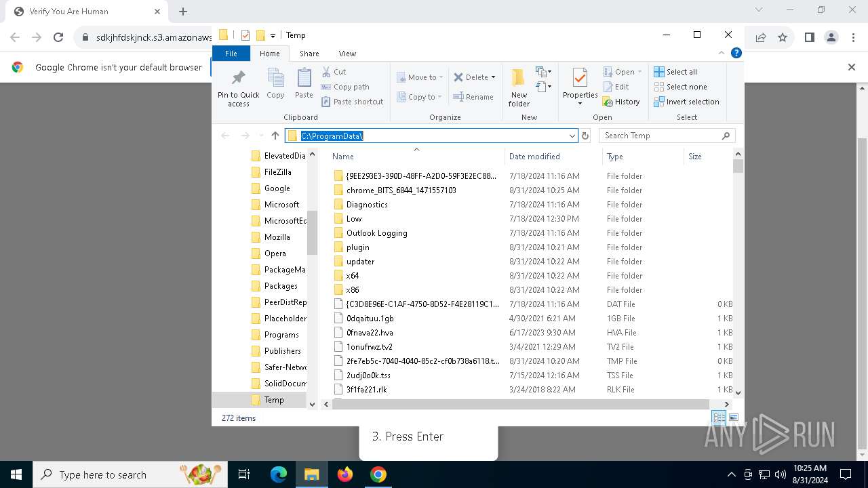
Task: Select FileZilla folder in navigation tree
Action: (x=278, y=172)
